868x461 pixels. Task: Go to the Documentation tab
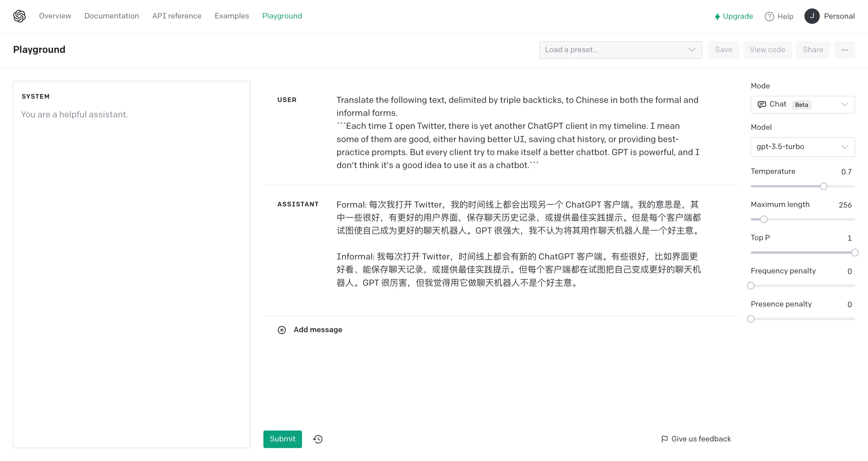pos(112,16)
